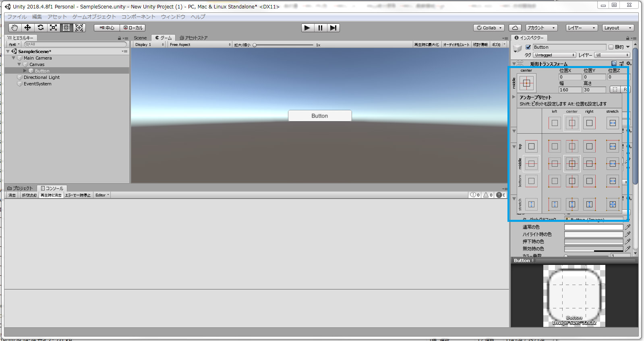
Task: Click the 幅 width input field
Action: [569, 90]
